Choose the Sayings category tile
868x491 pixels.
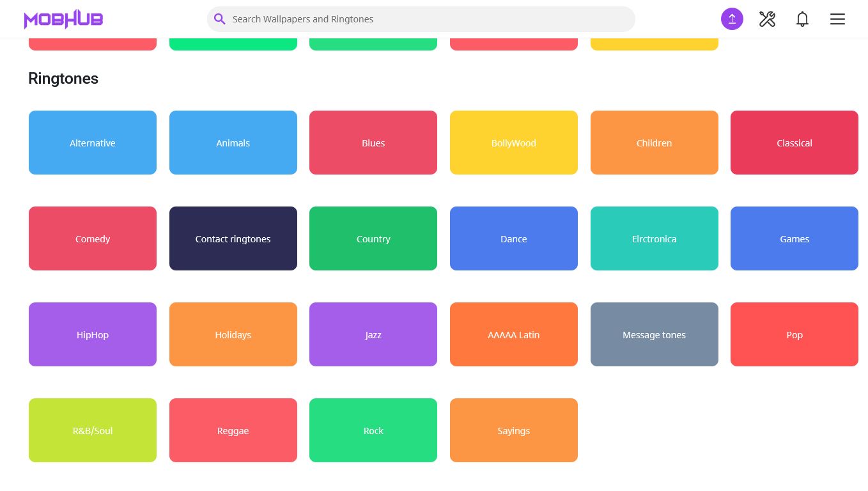[x=514, y=430]
